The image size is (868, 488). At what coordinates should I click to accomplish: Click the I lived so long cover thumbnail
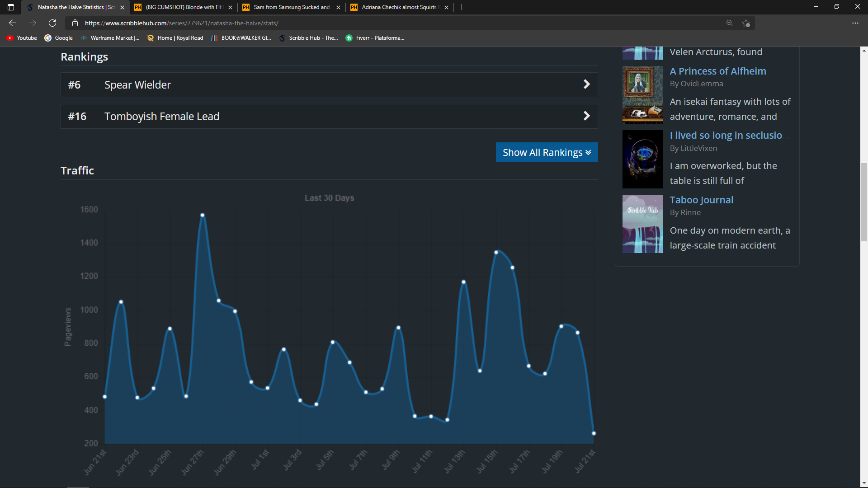click(642, 159)
